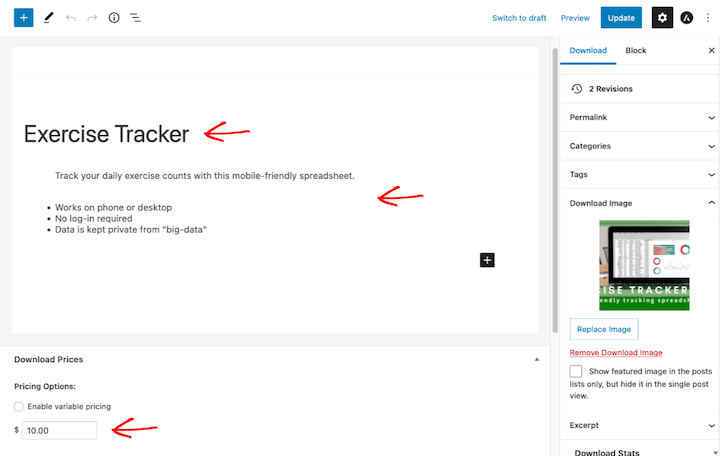Click the blue block inserter plus icon
720x456 pixels.
click(24, 18)
